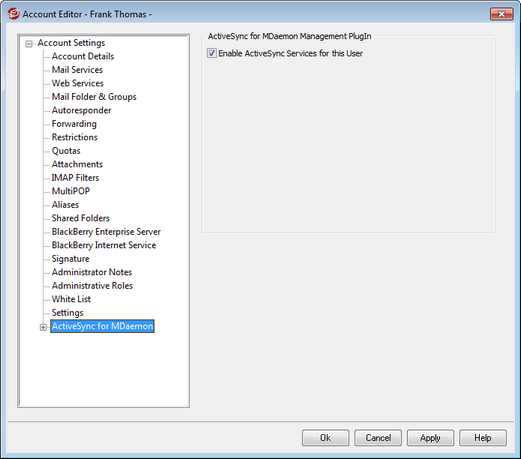Go to IMAP Filters

coord(75,178)
